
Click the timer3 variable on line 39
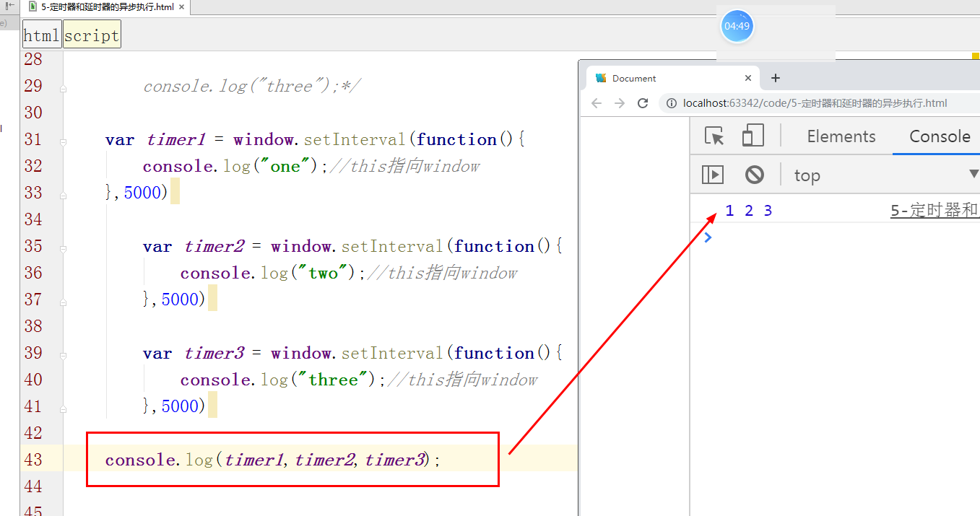[214, 353]
